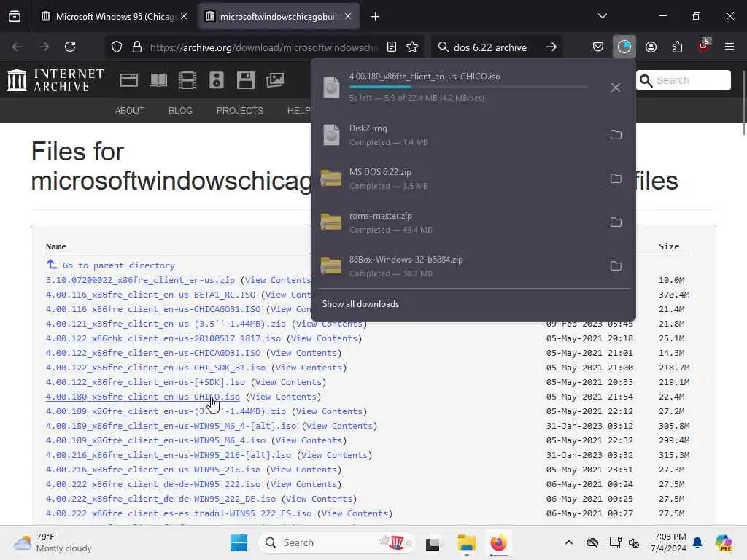Image resolution: width=747 pixels, height=560 pixels.
Task: Show 86Box-Windows-32-b5884.zip in folder
Action: pos(616,265)
